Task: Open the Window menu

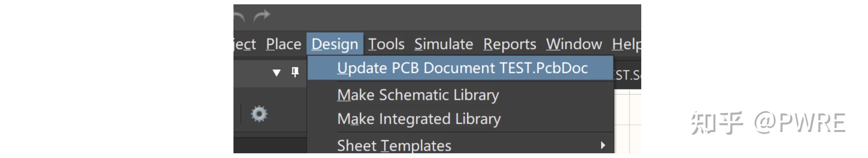Action: pyautogui.click(x=574, y=44)
